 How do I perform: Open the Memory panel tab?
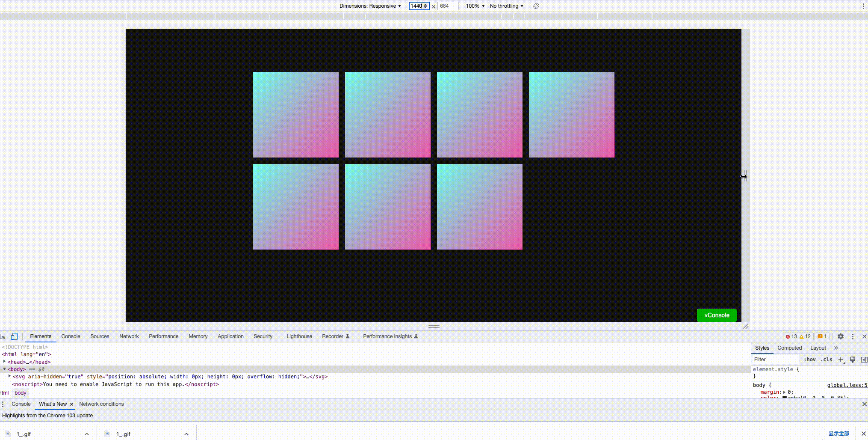click(x=198, y=336)
